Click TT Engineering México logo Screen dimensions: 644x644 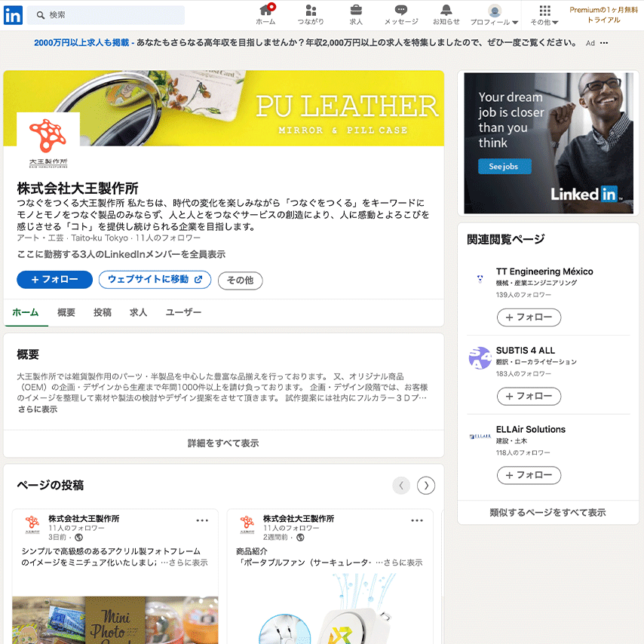(x=480, y=279)
